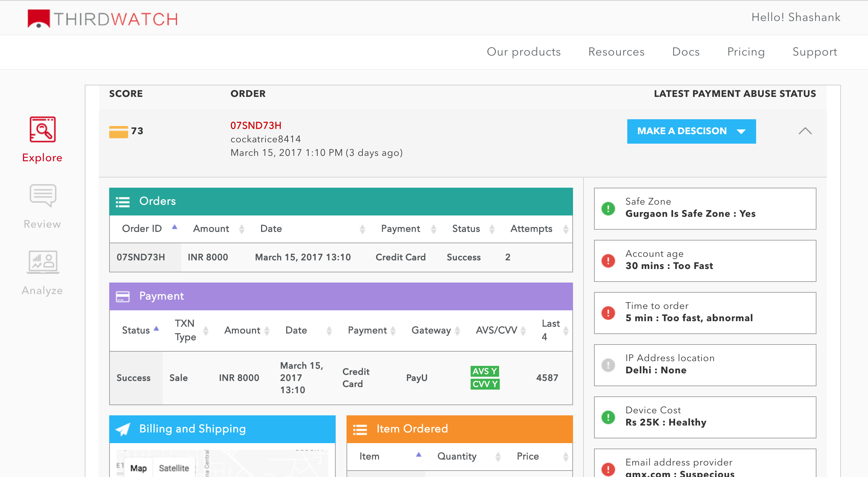Open the Pricing menu item
868x477 pixels.
[x=746, y=52]
